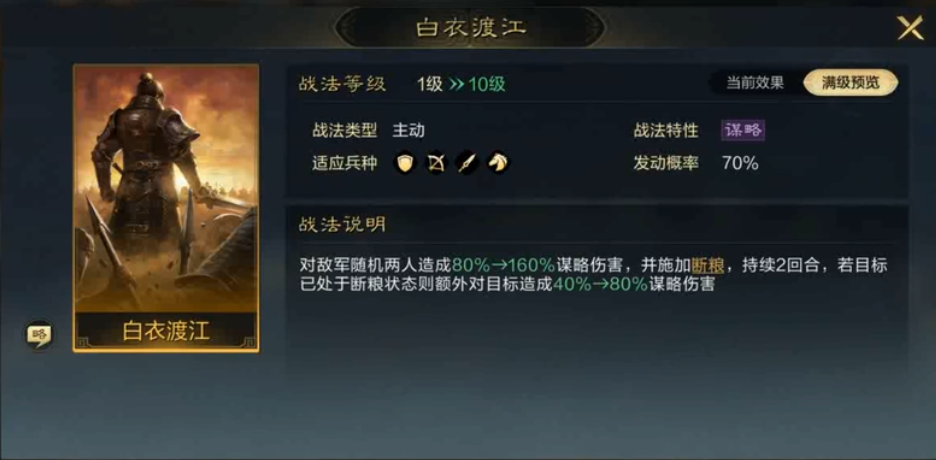Click the double arrow between skill levels
The image size is (936, 460).
[x=456, y=84]
